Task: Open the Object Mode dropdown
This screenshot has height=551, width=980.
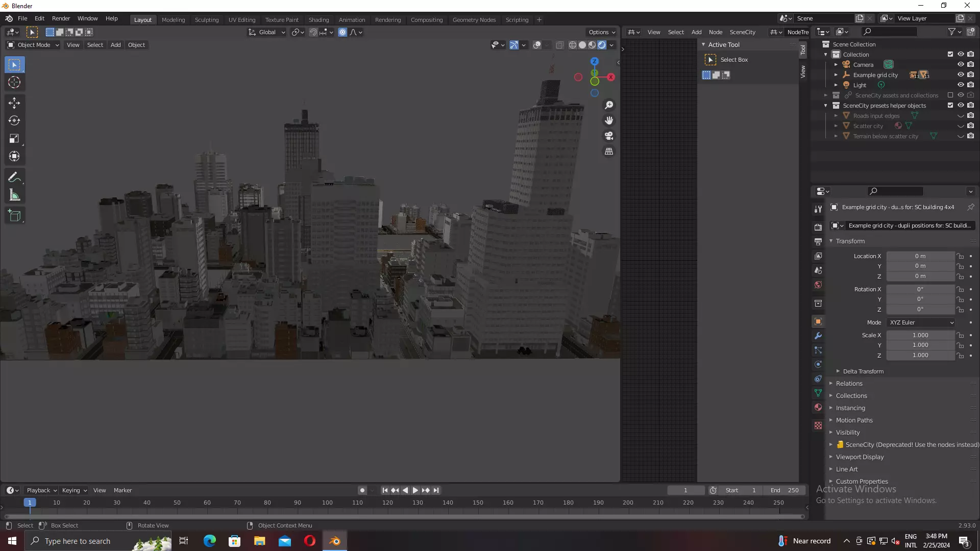Action: click(33, 45)
